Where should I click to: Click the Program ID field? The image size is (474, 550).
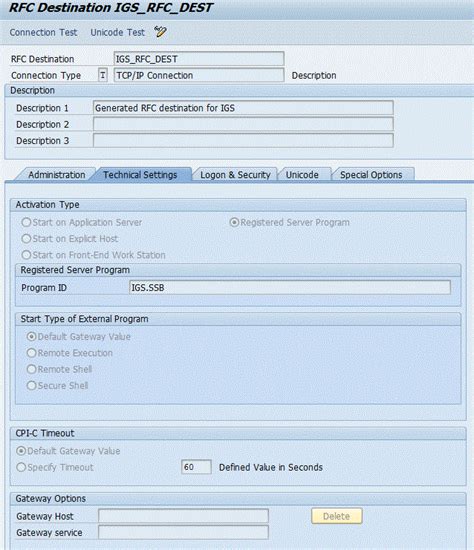[x=290, y=288]
